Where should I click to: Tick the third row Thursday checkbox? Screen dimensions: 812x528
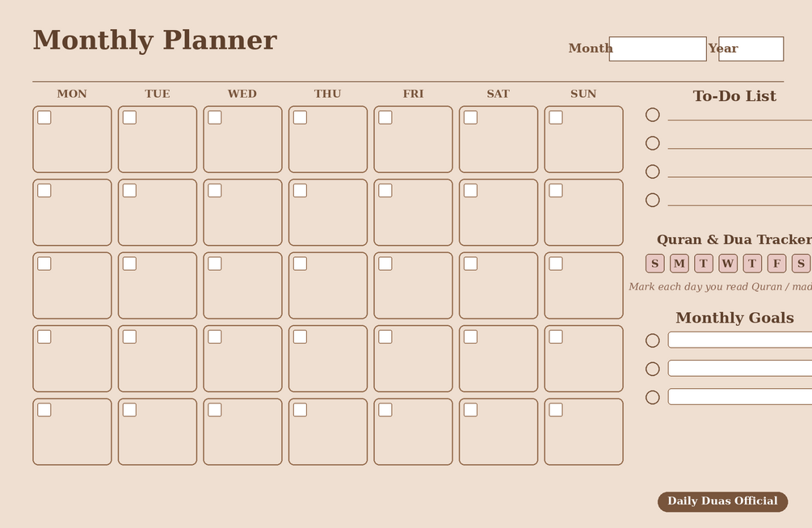(300, 264)
